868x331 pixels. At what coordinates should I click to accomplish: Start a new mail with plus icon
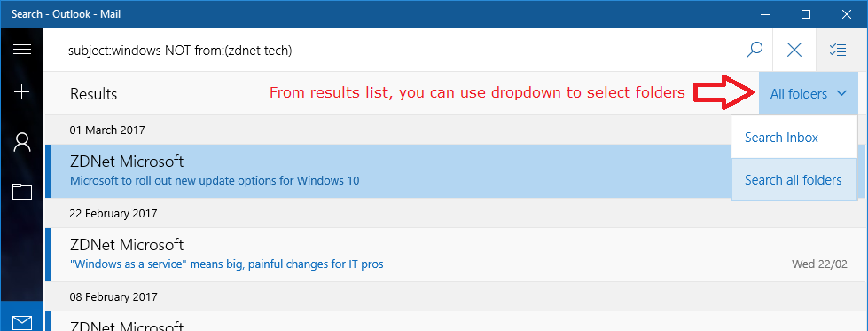click(x=21, y=92)
